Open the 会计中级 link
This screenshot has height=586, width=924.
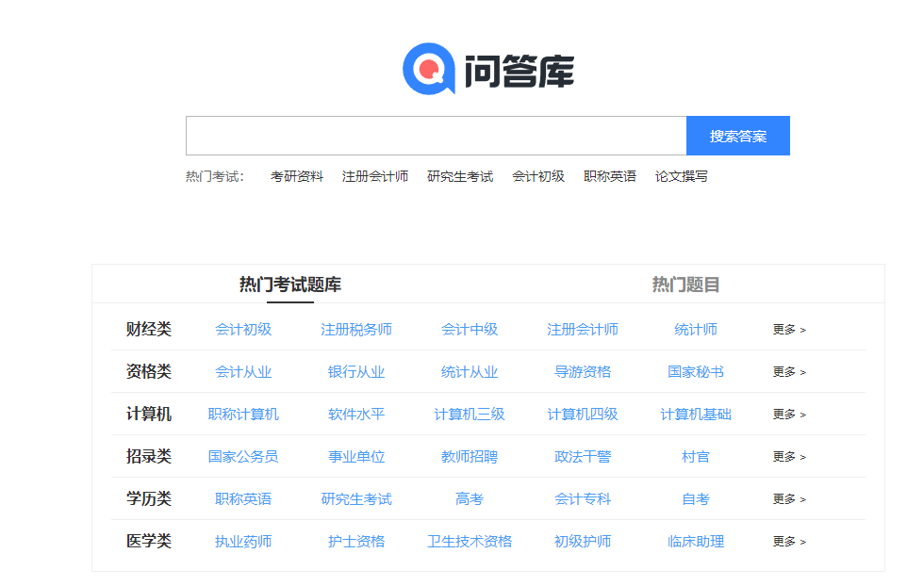470,329
